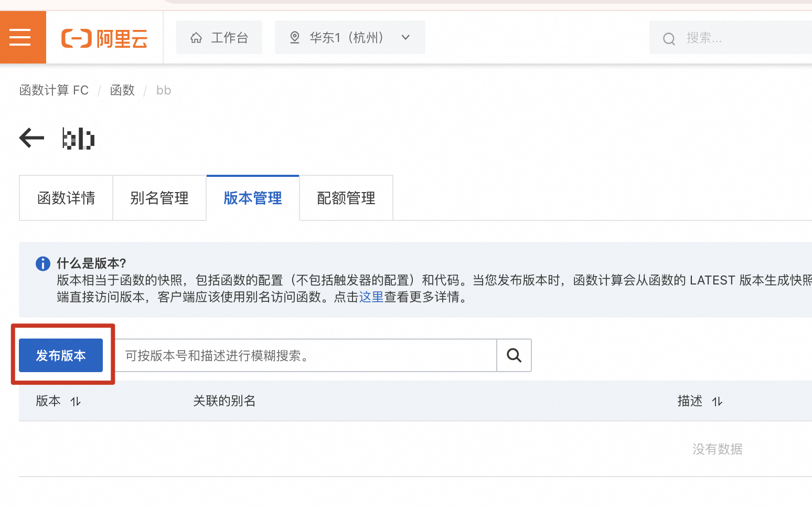The width and height of the screenshot is (812, 507).
Task: Select the 版本管理 tab
Action: tap(253, 198)
